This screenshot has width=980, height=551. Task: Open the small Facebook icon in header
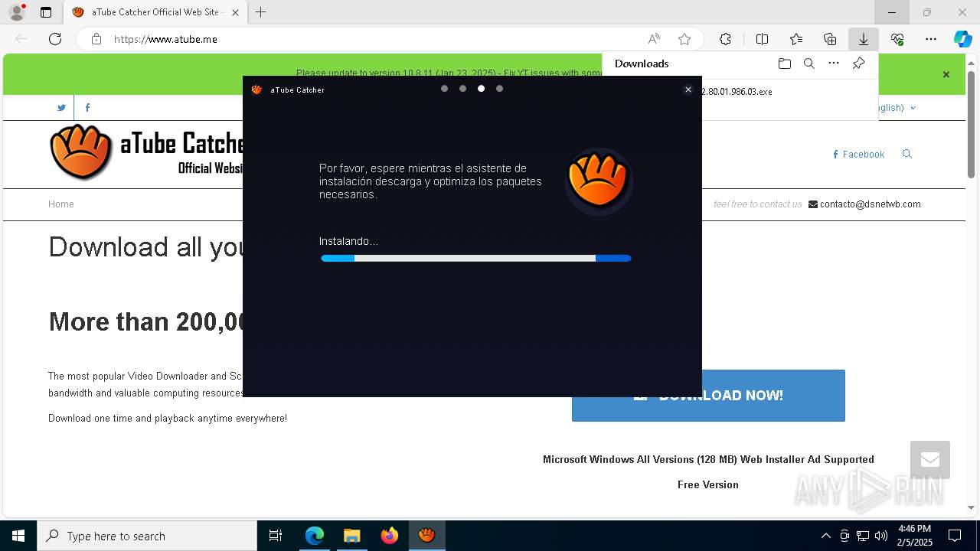[87, 108]
